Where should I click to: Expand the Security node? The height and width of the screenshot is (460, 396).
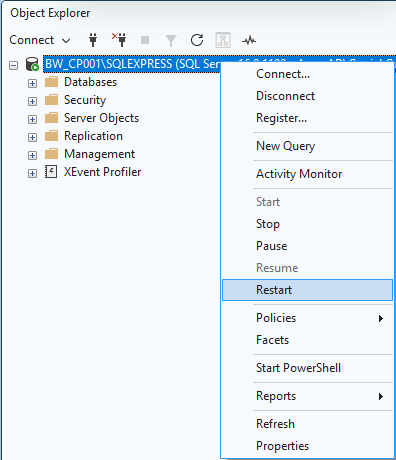(32, 101)
